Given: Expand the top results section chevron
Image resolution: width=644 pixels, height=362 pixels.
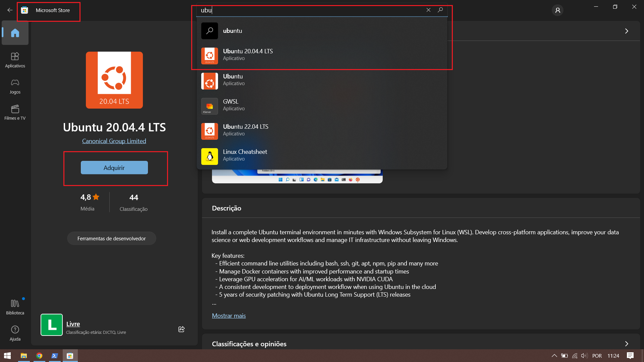Looking at the screenshot, I should pos(627,31).
